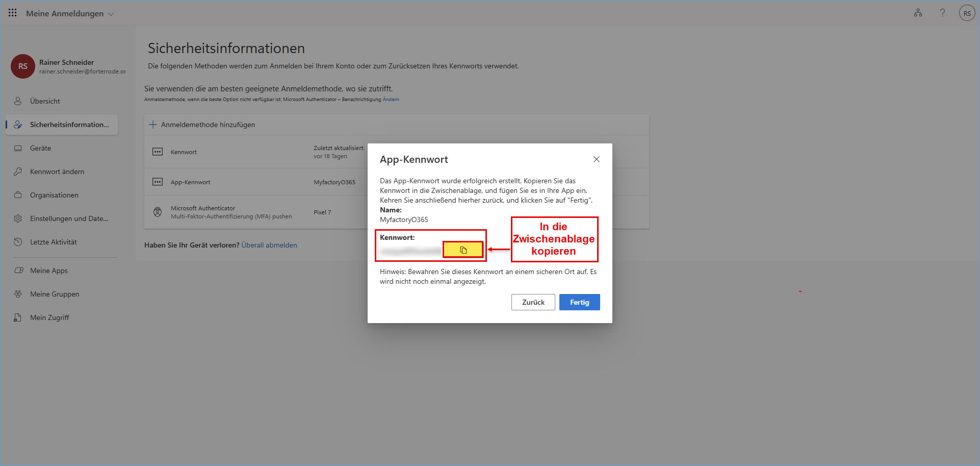980x466 pixels.
Task: Click the key icon for Kennwort ändern
Action: click(18, 171)
